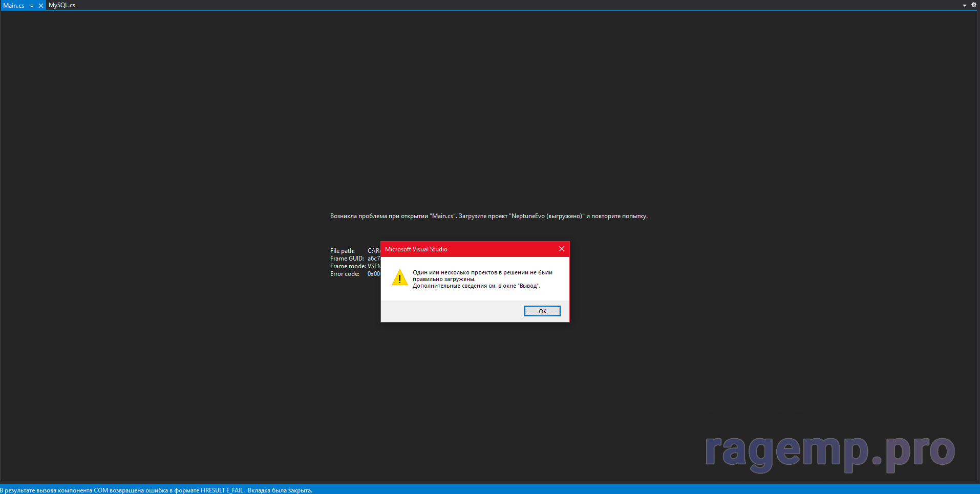The image size is (980, 494).
Task: Click the Microsoft Visual Studio dialog title
Action: click(x=416, y=249)
